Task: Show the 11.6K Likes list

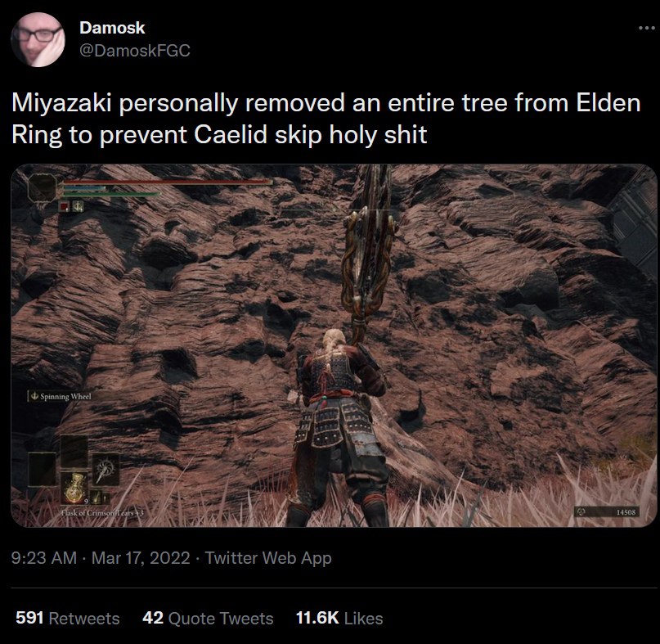Action: point(339,619)
